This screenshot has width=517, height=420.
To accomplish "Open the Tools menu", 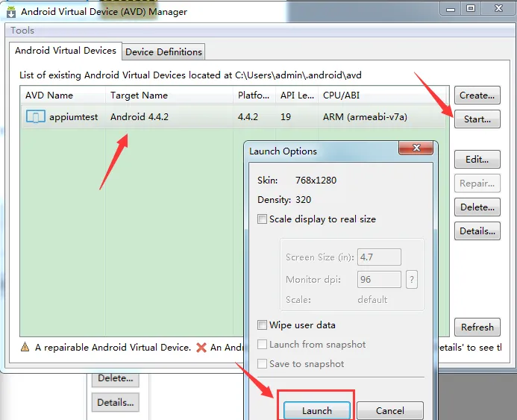I will (x=22, y=31).
